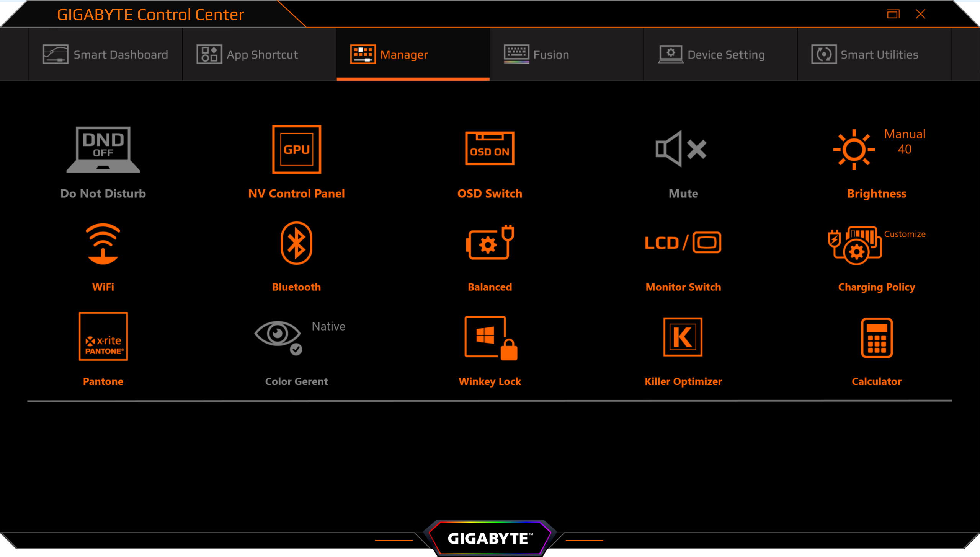Click the Killer Optimizer label
980x557 pixels.
click(x=683, y=382)
